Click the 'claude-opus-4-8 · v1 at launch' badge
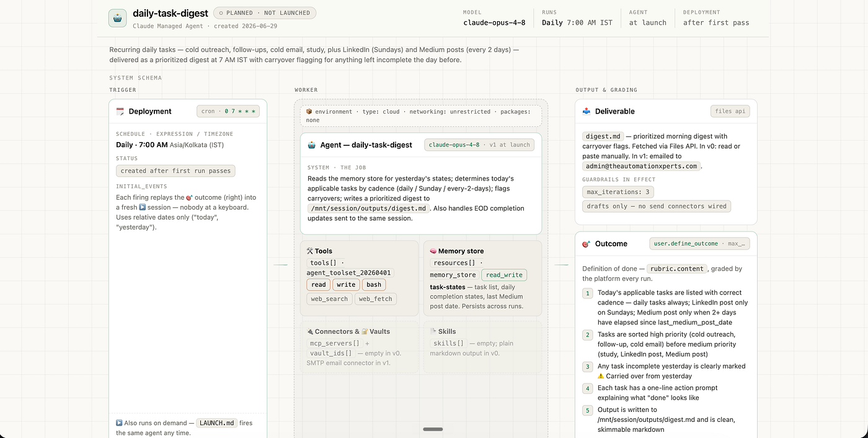868x438 pixels. click(479, 145)
